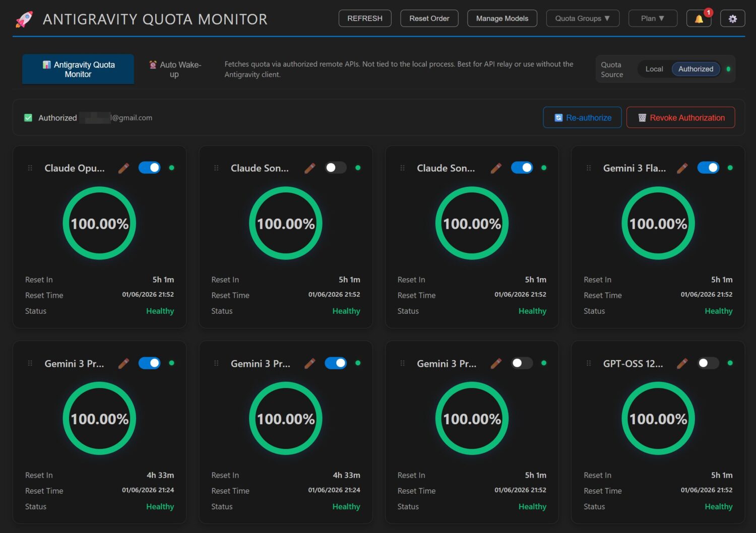Open the Plan dropdown

click(652, 19)
